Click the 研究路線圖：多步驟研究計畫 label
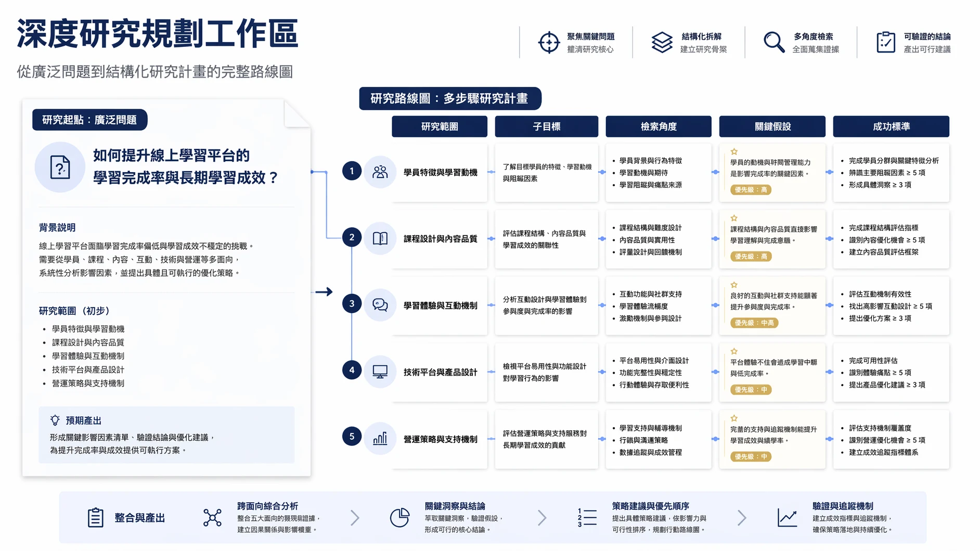The width and height of the screenshot is (980, 551). [x=450, y=98]
